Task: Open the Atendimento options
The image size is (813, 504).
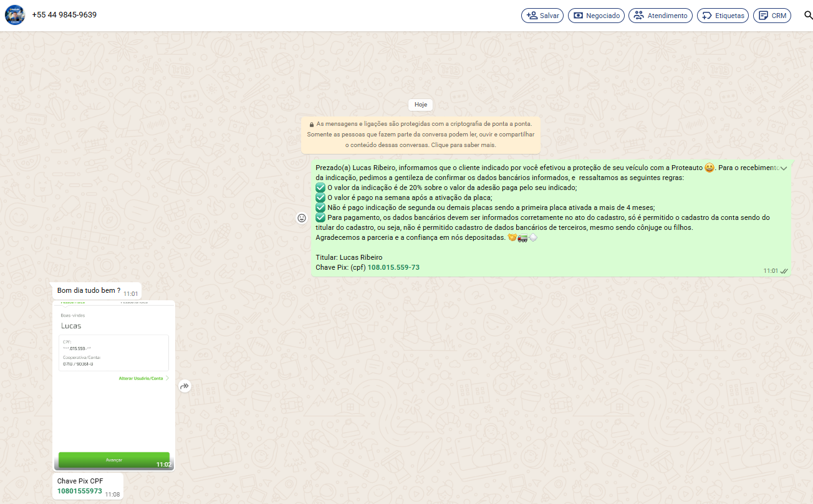Action: (x=660, y=16)
